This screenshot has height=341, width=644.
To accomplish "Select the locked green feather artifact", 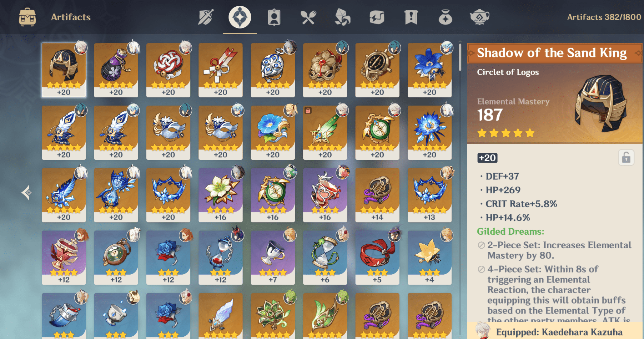I will (325, 132).
